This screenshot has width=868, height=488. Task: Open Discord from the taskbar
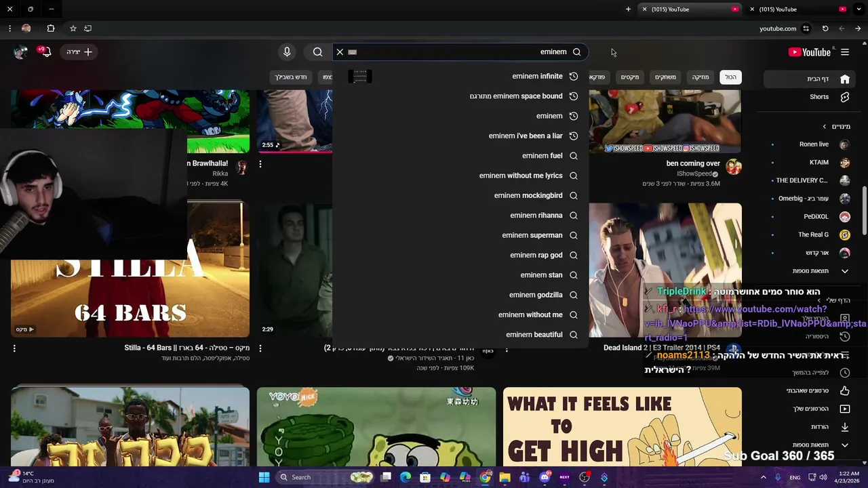coord(545,477)
